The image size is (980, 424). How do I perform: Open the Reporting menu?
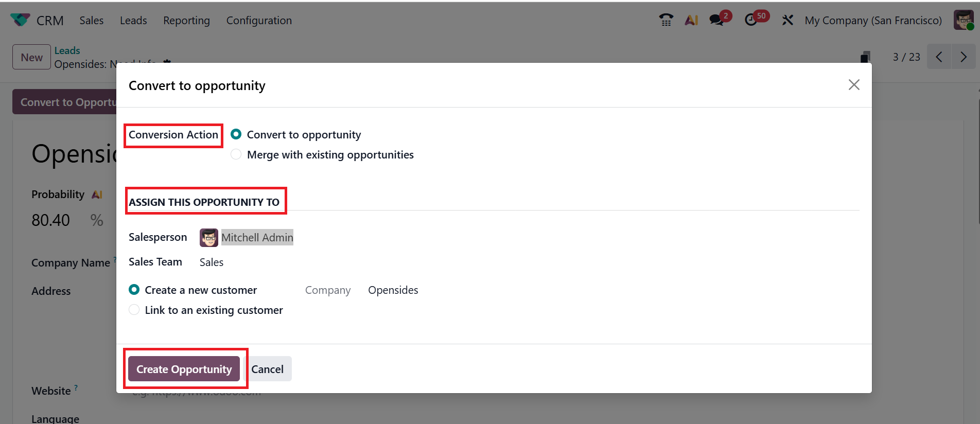coord(186,21)
